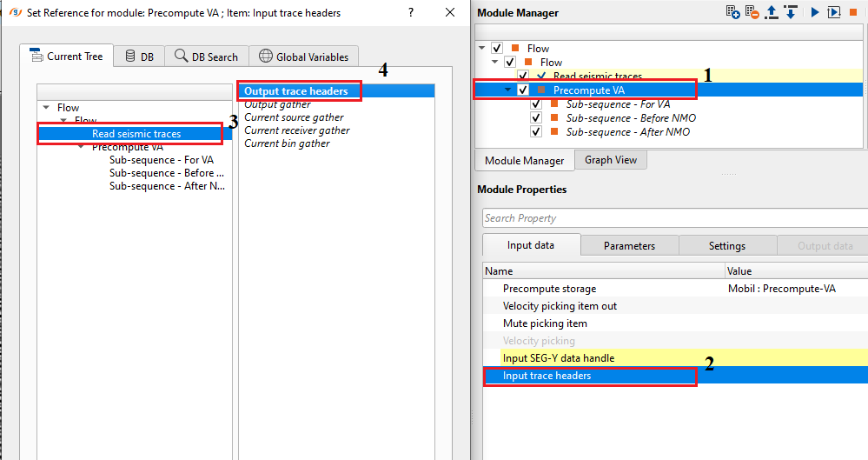Collapse nested Flow arrow in Current Tree dialog

click(63, 120)
